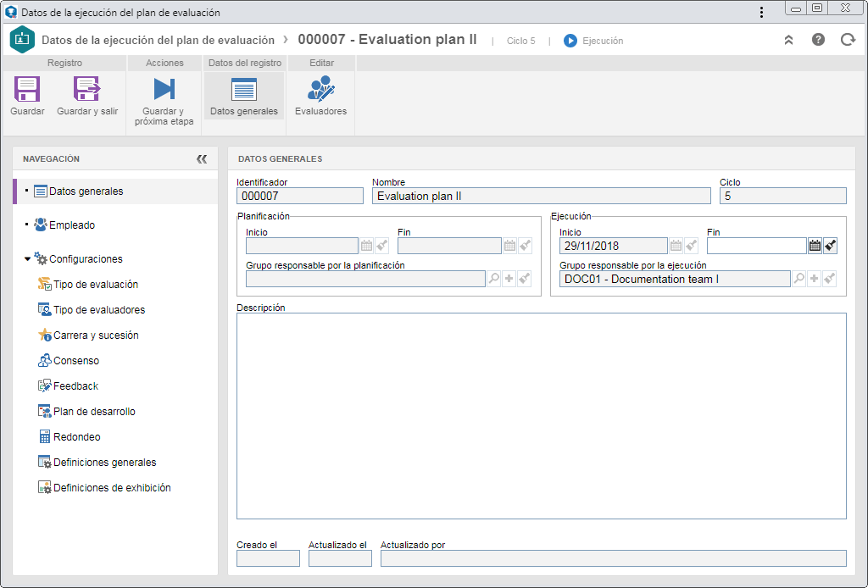Select Datos generales ribbon icon

coord(243,89)
